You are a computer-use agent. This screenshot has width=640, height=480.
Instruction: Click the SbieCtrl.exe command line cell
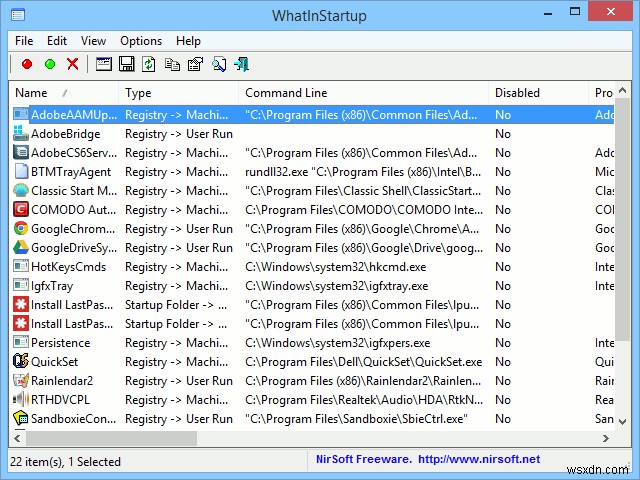[356, 418]
